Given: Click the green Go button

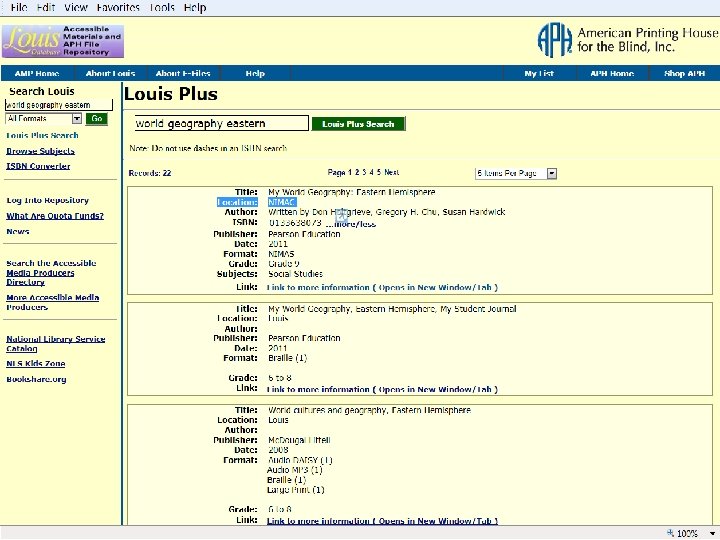Looking at the screenshot, I should (96, 118).
